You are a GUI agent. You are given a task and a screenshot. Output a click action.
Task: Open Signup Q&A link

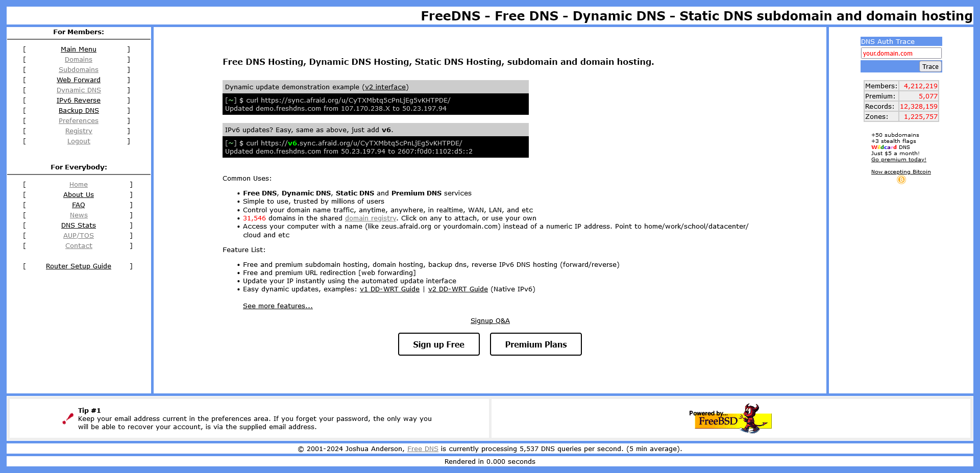point(490,321)
